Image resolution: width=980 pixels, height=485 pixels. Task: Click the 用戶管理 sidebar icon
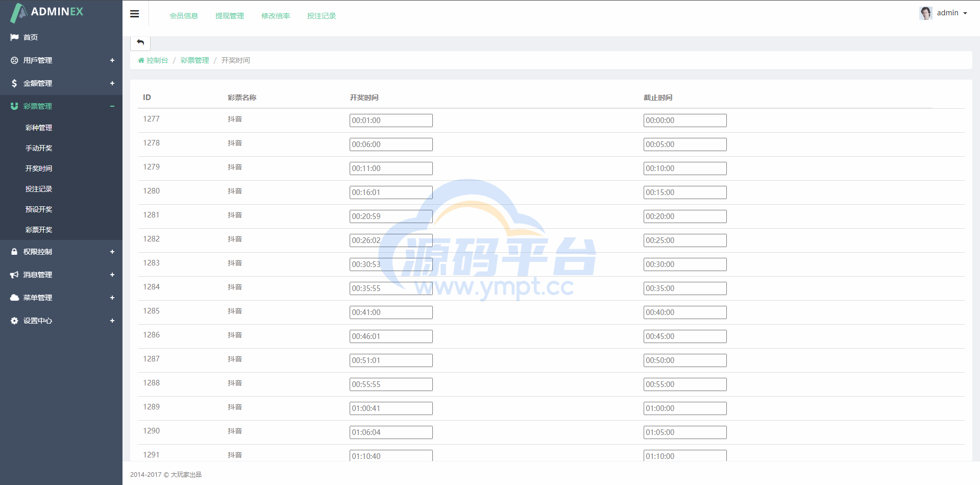point(14,60)
